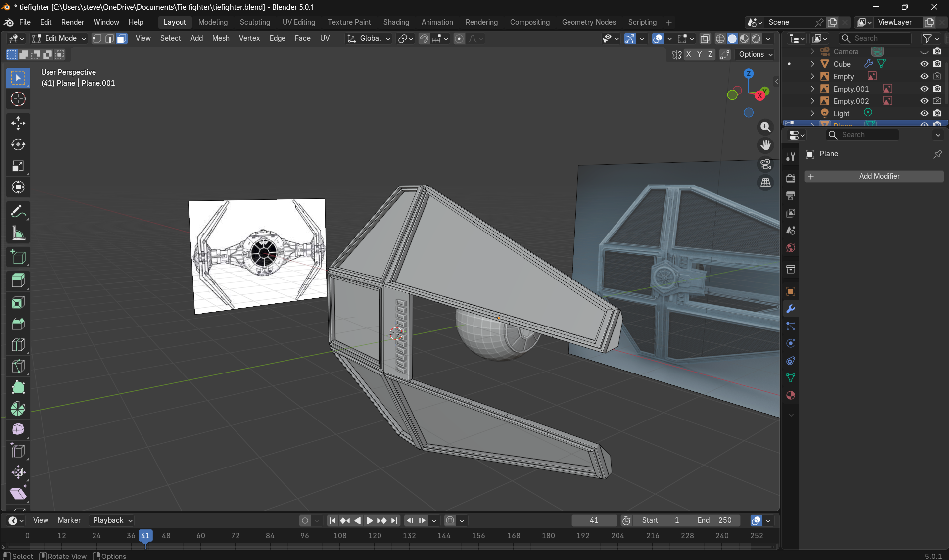Hide Empty.001 in the viewport
This screenshot has width=949, height=560.
(x=924, y=89)
